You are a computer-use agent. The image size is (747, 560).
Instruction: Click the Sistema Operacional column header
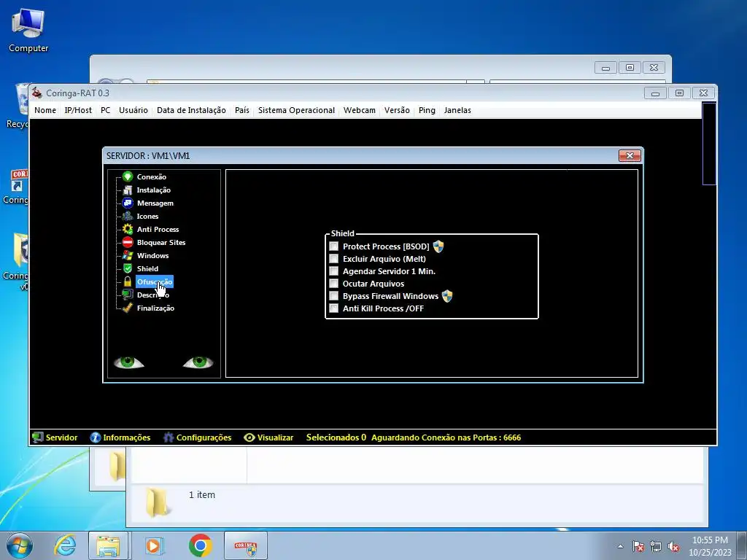[296, 110]
